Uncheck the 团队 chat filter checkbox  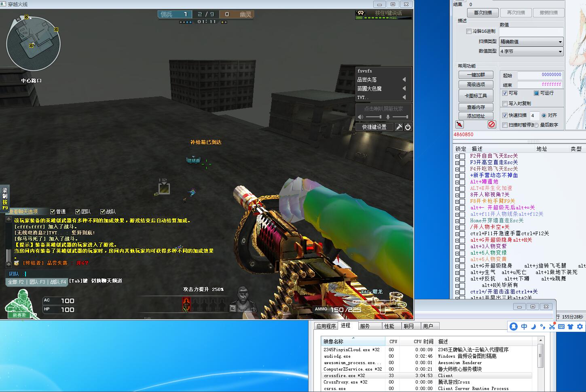click(x=78, y=211)
